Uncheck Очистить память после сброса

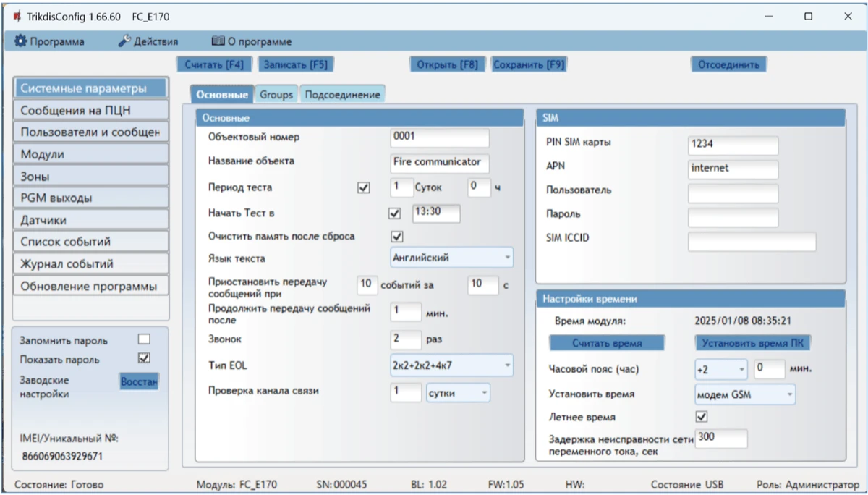396,237
